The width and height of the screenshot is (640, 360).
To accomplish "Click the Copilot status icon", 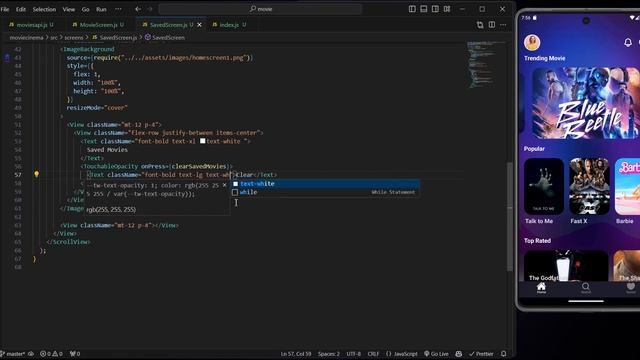I will [x=458, y=354].
